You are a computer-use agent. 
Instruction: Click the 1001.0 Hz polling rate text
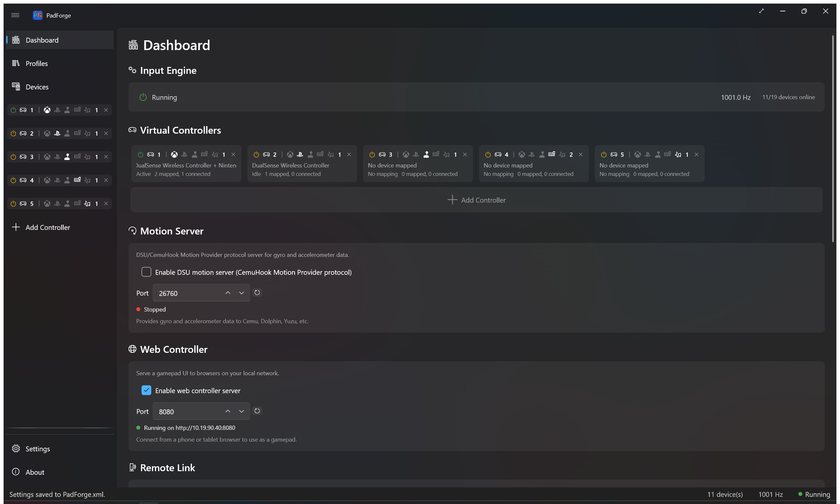[736, 98]
